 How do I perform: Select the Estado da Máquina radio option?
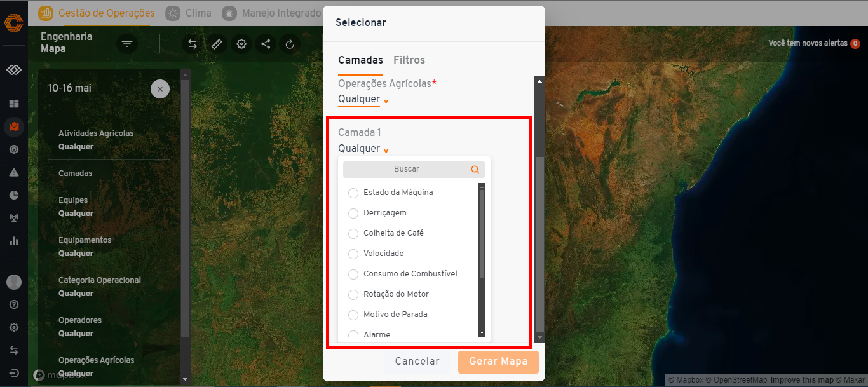click(x=353, y=193)
